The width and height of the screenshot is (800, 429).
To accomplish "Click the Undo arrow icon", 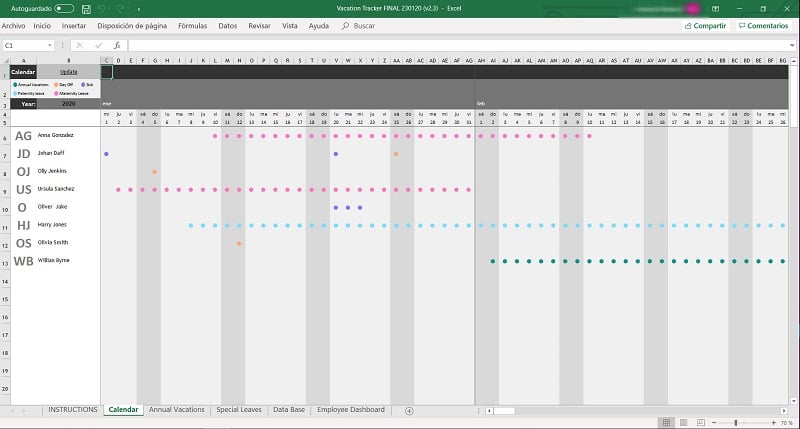I will pos(102,9).
